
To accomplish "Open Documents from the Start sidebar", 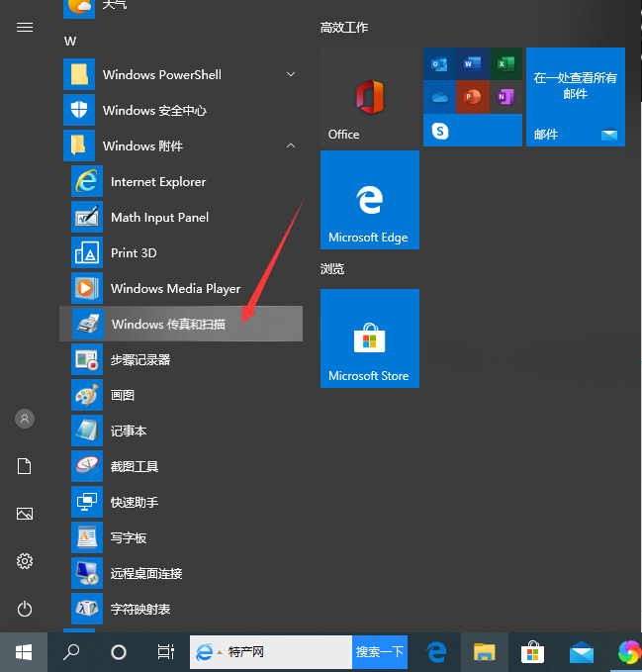I will click(25, 466).
